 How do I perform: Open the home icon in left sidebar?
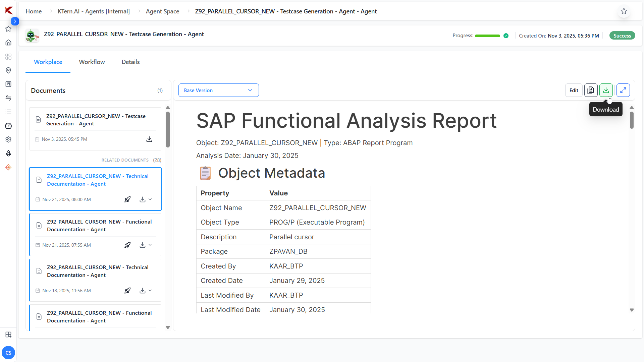coord(8,43)
